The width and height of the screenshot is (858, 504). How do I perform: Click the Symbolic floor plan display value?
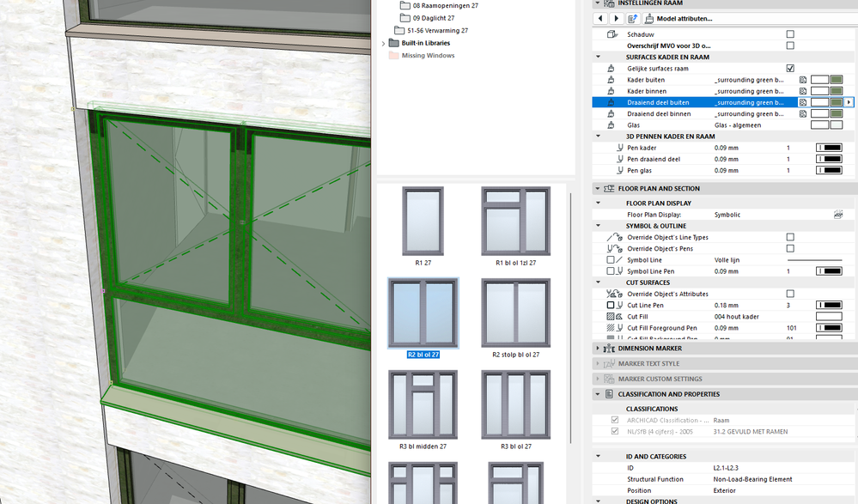(x=727, y=215)
